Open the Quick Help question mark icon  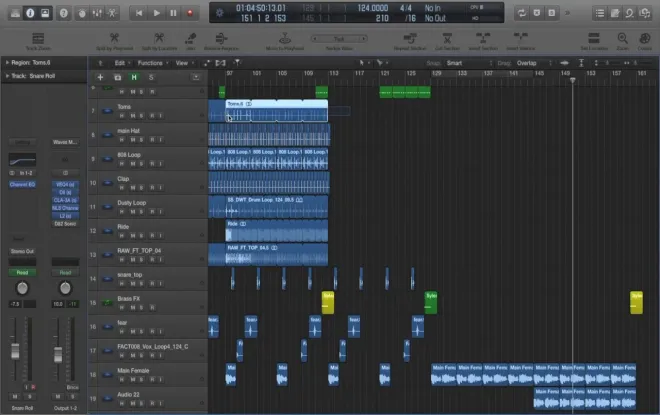pos(64,12)
